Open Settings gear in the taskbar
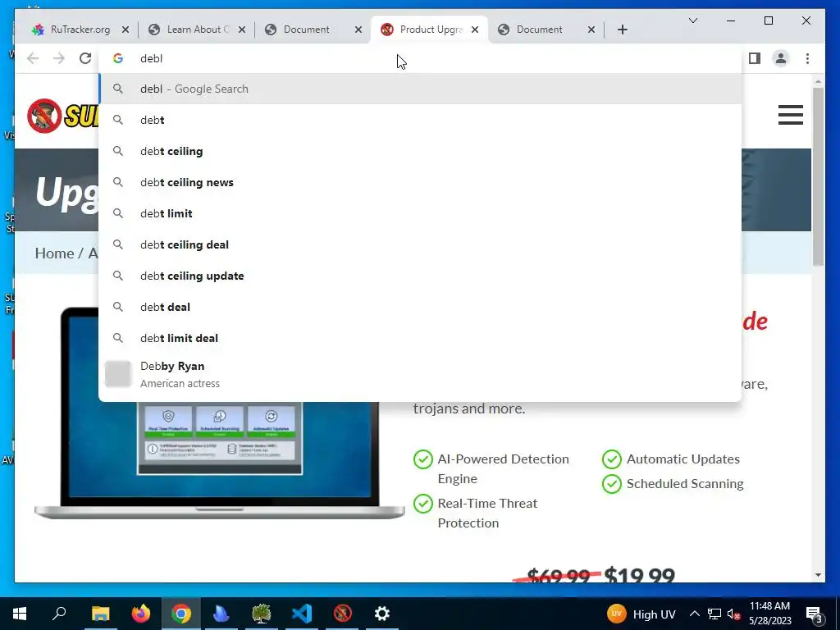 [x=382, y=614]
